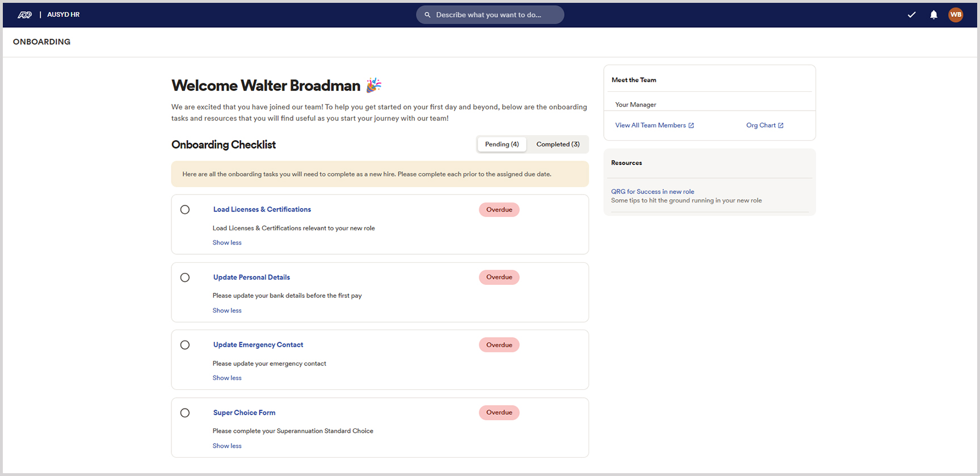
Task: Focus the 'Describe what you want to do' search field
Action: [x=494, y=15]
